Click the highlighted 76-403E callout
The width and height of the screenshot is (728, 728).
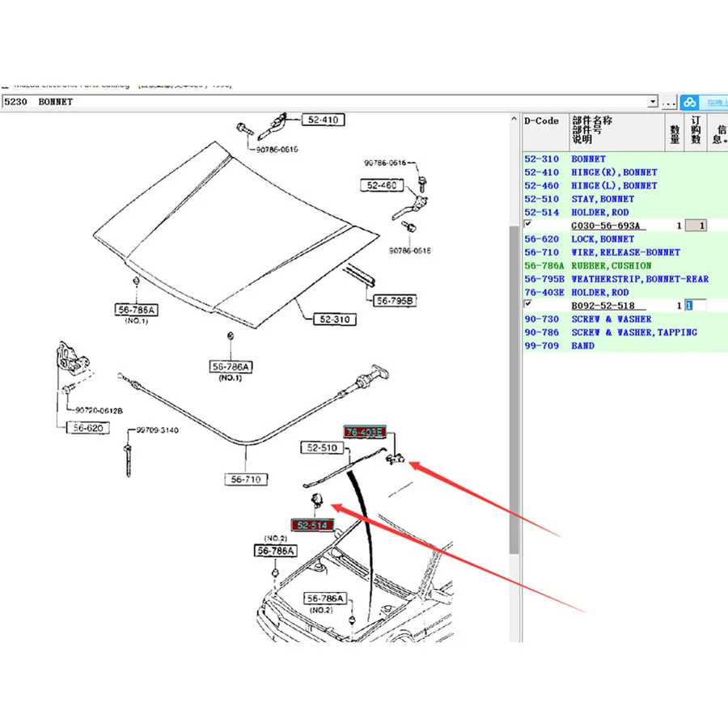tap(365, 432)
